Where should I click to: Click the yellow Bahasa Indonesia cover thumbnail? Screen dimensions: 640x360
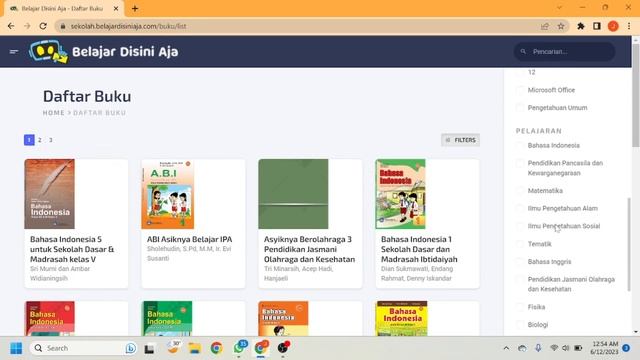pyautogui.click(x=402, y=319)
